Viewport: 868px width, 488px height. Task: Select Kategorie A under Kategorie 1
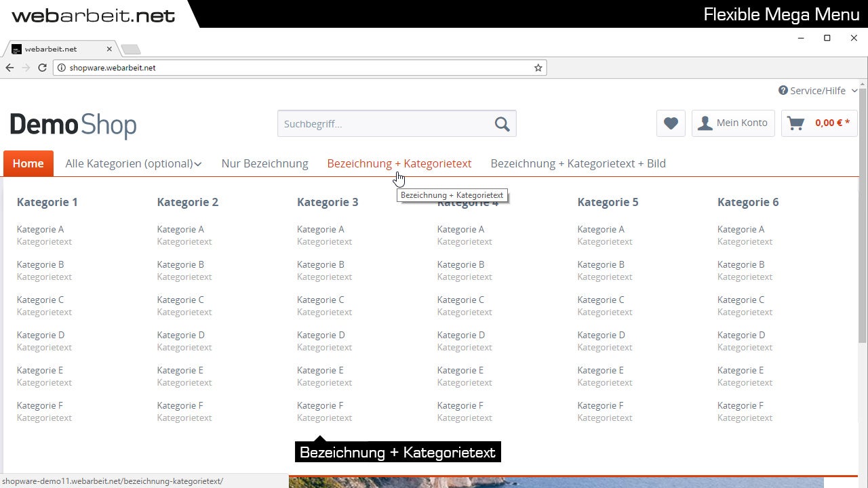[x=41, y=229]
